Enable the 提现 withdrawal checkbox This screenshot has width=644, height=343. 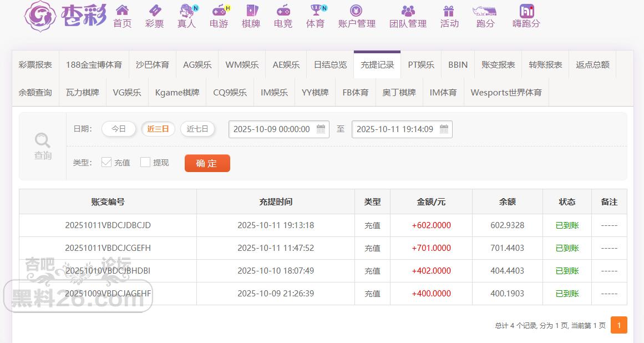[x=145, y=163]
